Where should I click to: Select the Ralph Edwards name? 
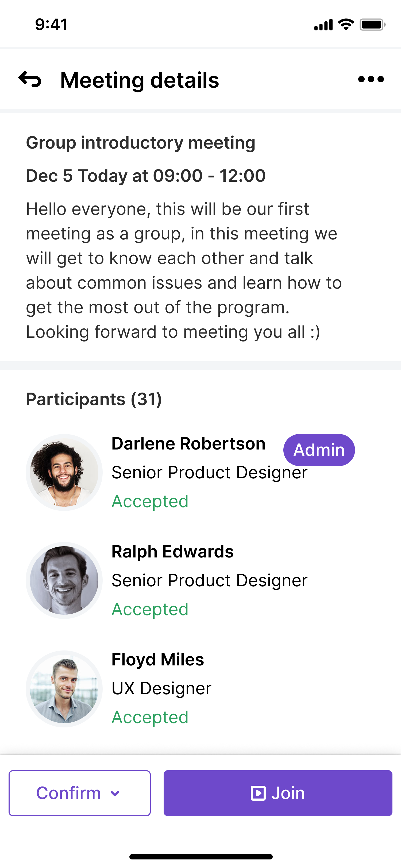pos(172,552)
